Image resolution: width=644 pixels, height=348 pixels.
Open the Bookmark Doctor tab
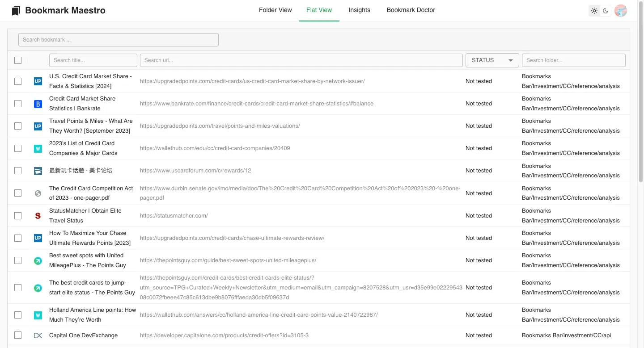point(411,10)
